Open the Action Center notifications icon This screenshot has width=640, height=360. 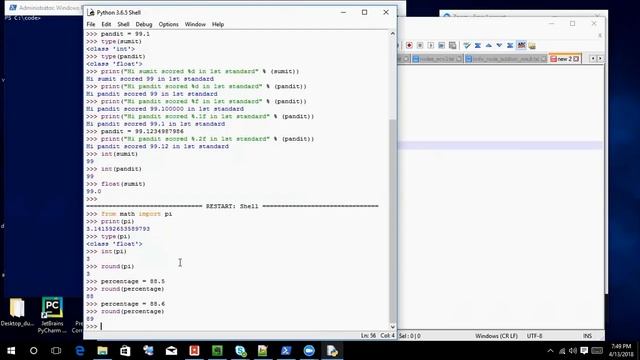pos(584,351)
